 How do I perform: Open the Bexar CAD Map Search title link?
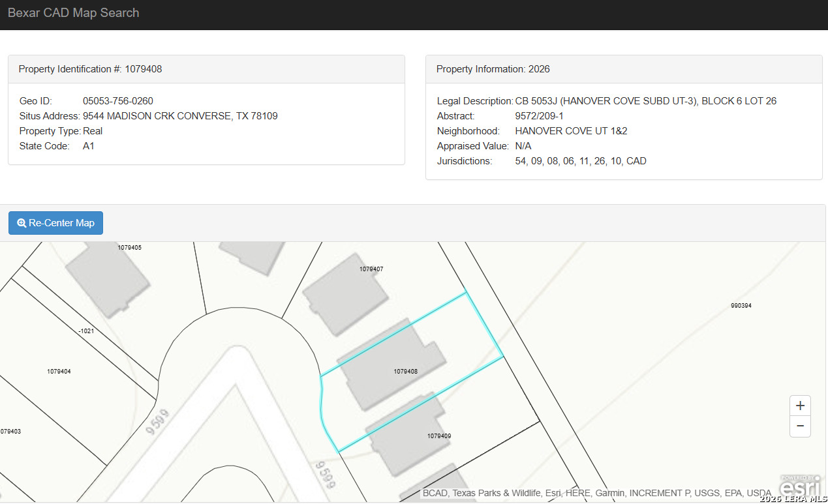click(73, 13)
